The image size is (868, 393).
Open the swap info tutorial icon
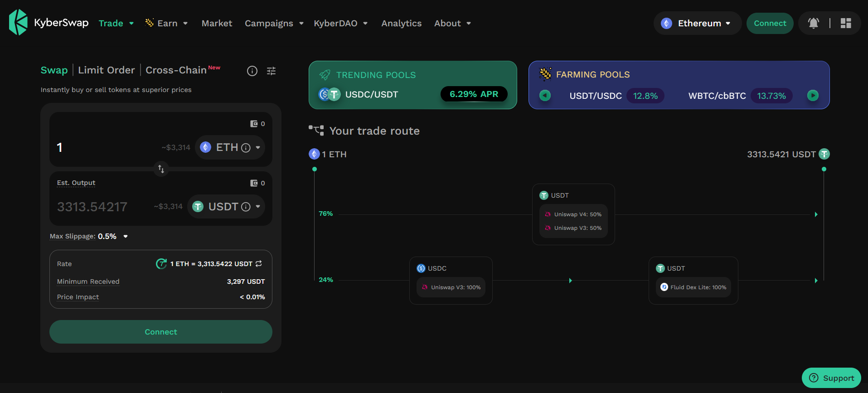[x=252, y=71]
